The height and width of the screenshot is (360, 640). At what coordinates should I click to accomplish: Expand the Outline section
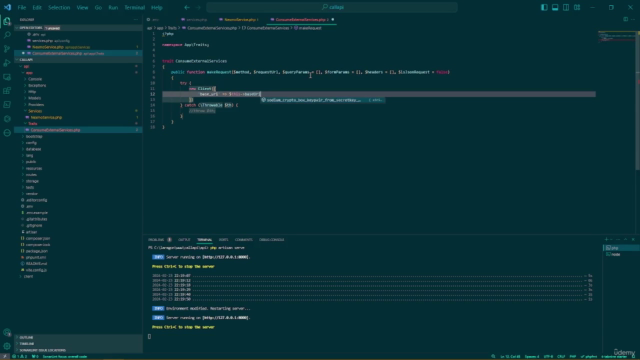pos(26,338)
